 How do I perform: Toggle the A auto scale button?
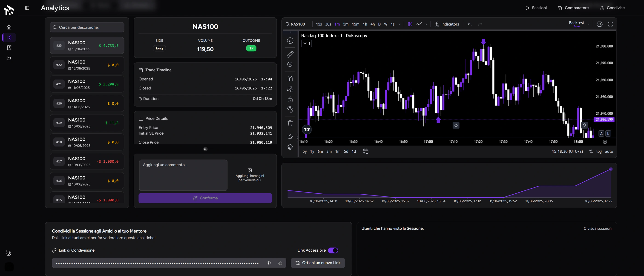tap(601, 133)
